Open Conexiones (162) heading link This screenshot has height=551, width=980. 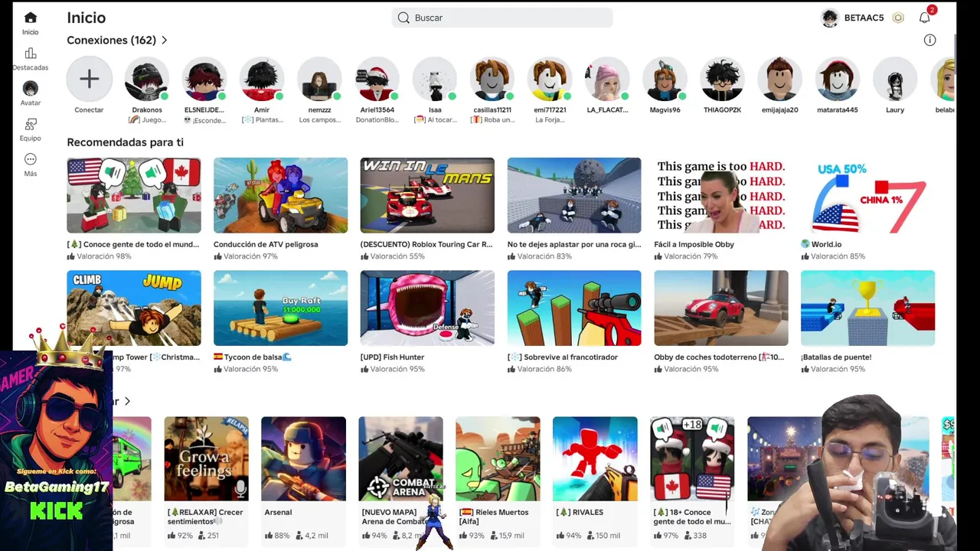click(x=111, y=40)
